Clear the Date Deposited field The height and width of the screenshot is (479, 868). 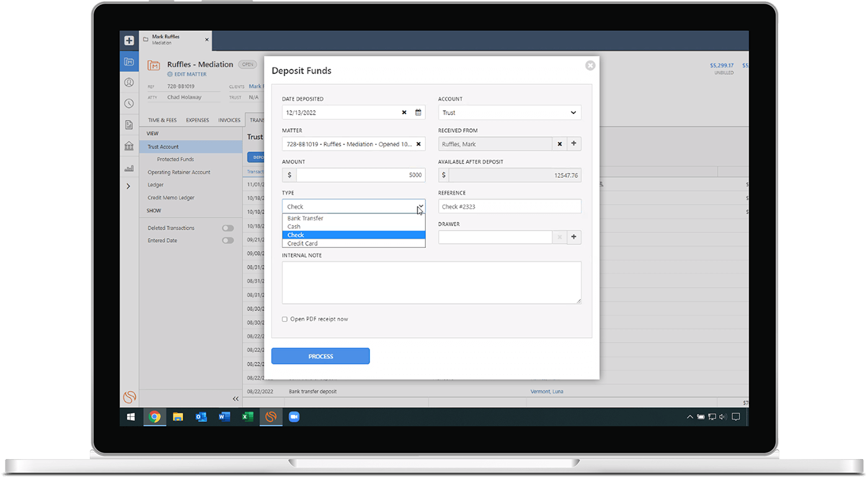404,113
